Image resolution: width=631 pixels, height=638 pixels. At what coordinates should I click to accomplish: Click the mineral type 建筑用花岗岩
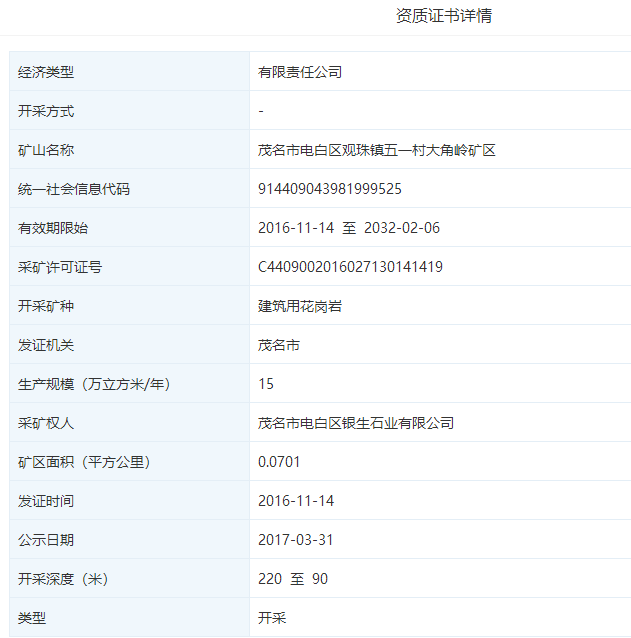[300, 306]
